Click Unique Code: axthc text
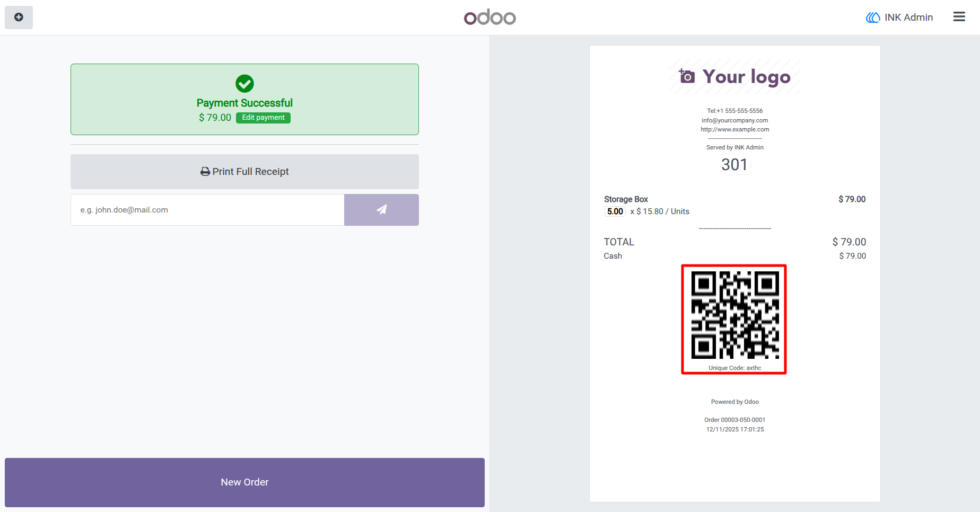The height and width of the screenshot is (512, 980). [x=734, y=368]
